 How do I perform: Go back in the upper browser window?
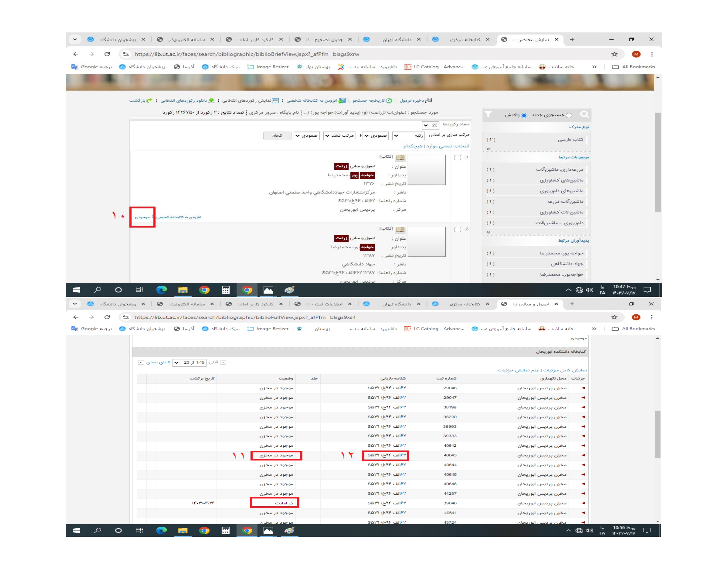(76, 54)
